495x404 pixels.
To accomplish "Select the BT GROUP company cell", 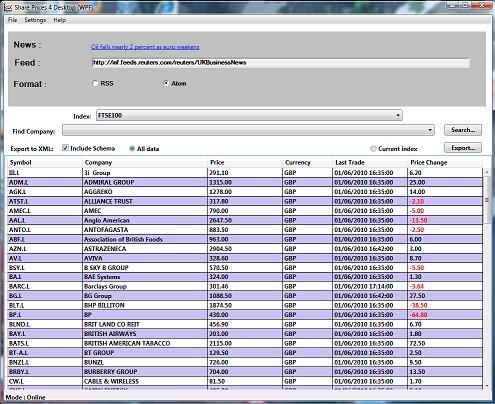I will [145, 353].
